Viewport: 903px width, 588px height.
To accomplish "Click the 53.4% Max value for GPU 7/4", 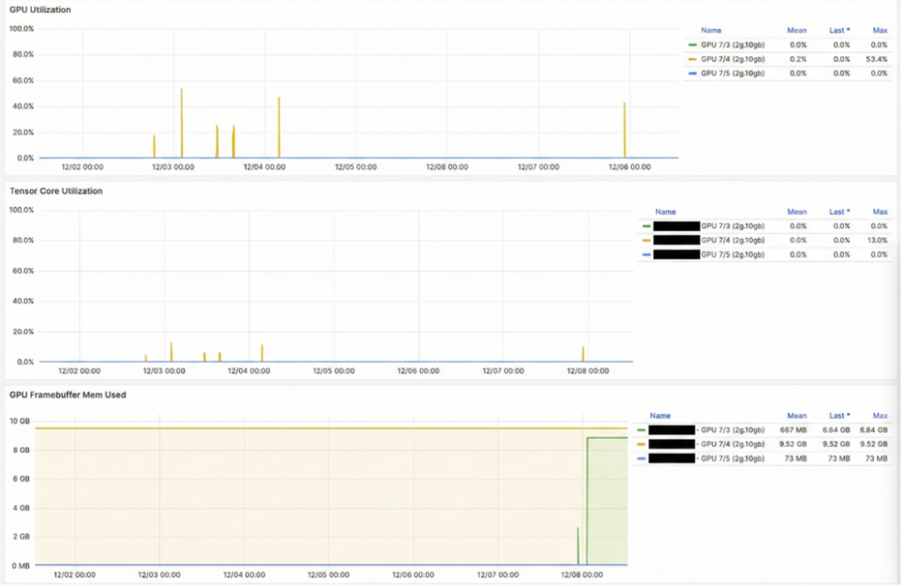I will (877, 59).
